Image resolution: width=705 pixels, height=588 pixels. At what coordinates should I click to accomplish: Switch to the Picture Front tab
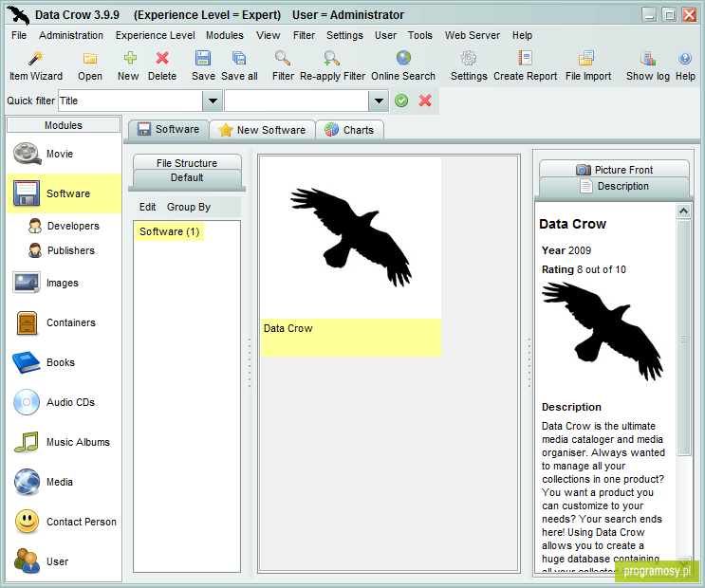(614, 170)
